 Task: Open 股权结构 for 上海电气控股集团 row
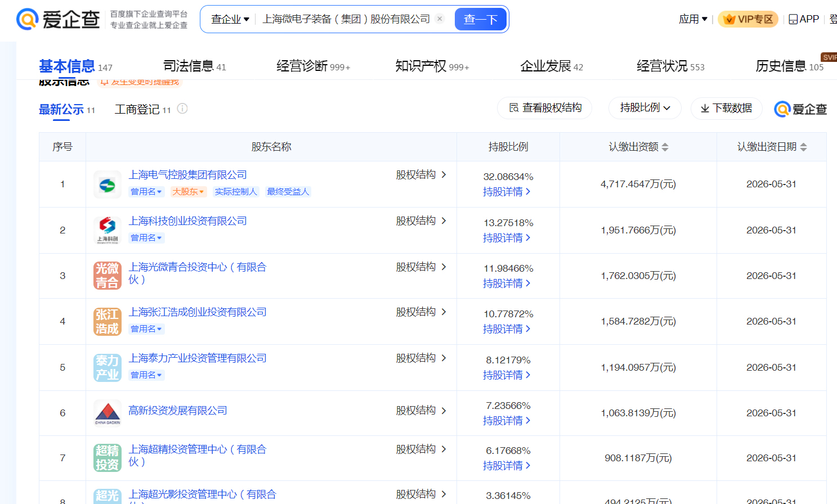(x=421, y=175)
